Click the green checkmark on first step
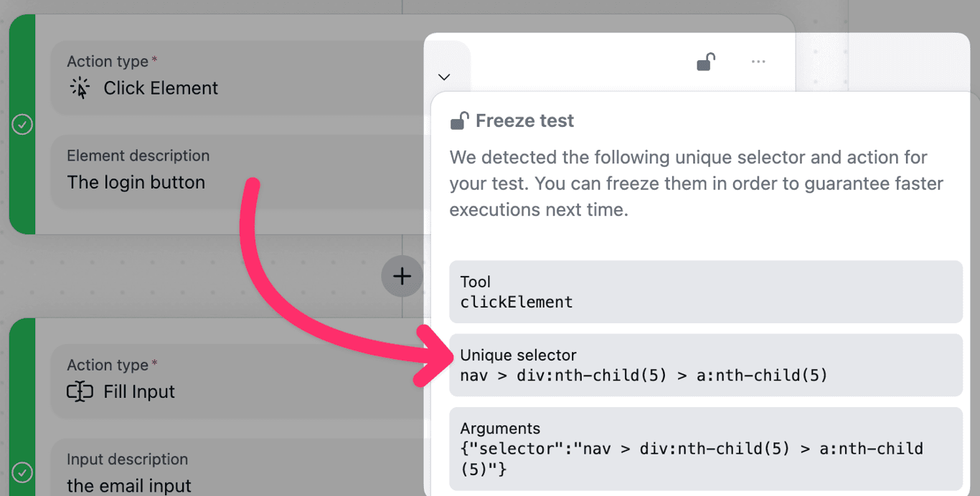980x496 pixels. point(22,125)
